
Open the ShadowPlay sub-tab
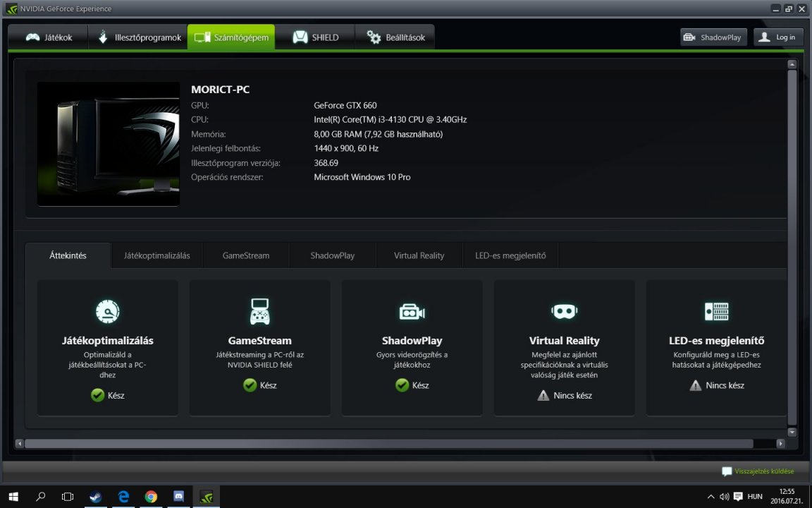[333, 255]
